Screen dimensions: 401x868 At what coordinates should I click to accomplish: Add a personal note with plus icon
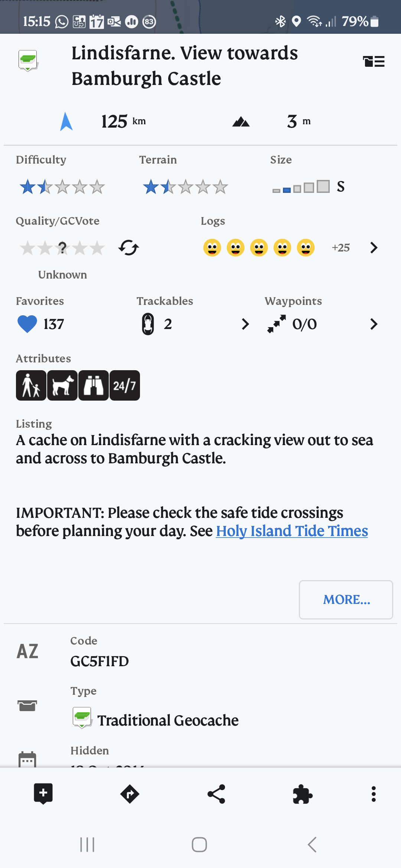(43, 794)
